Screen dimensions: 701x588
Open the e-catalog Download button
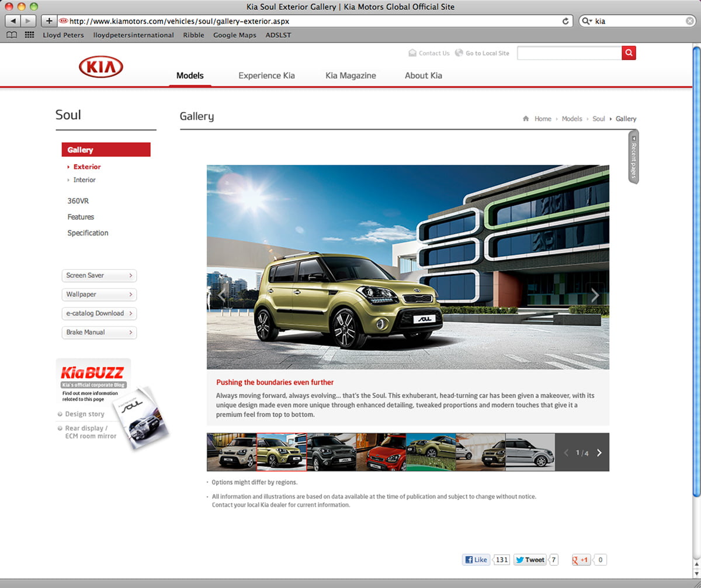pos(99,313)
